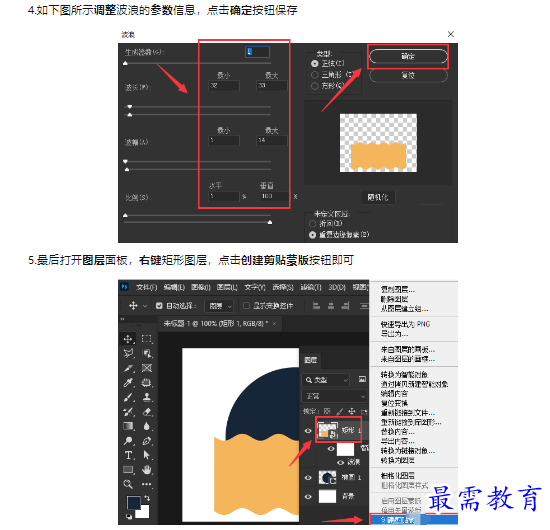The image size is (550, 530).
Task: Open the 图像(I) menu
Action: [201, 287]
